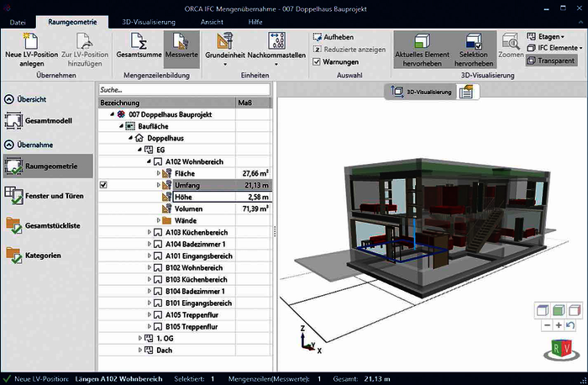Click the Dach storey icon
This screenshot has height=385, width=588.
tap(149, 350)
